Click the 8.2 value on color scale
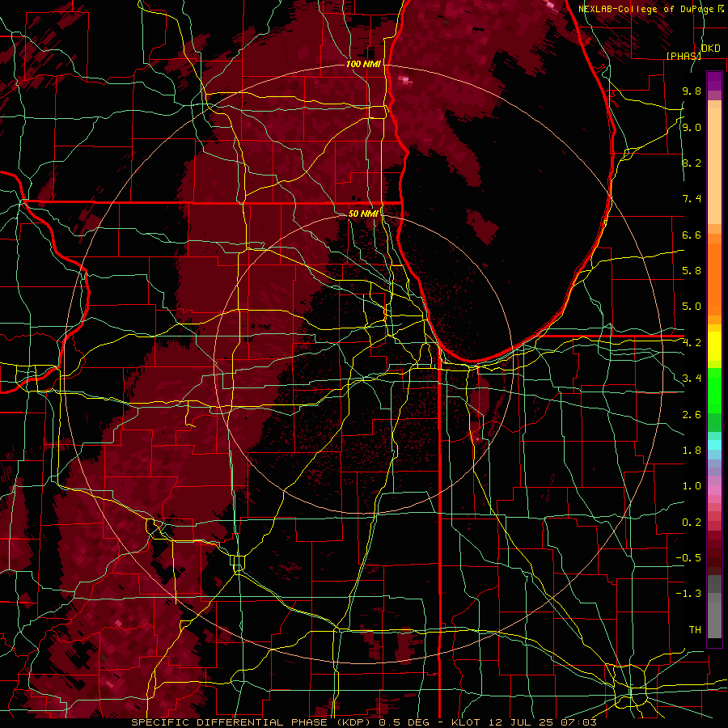 tap(692, 163)
